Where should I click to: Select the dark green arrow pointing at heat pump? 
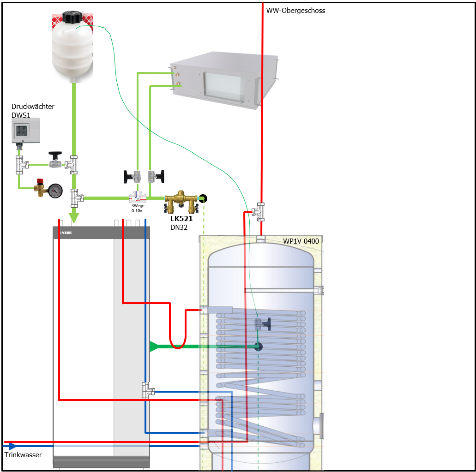click(x=155, y=346)
